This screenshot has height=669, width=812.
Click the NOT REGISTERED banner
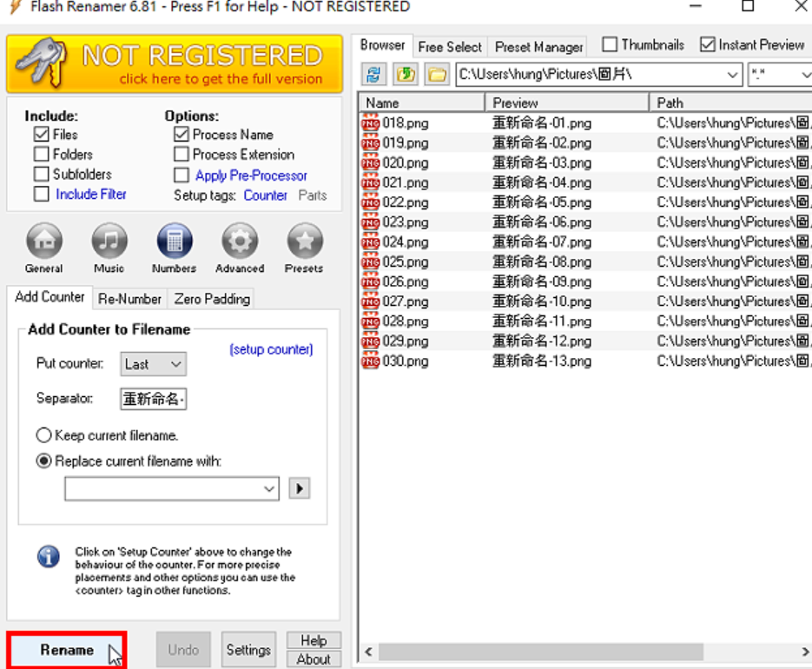pyautogui.click(x=175, y=64)
